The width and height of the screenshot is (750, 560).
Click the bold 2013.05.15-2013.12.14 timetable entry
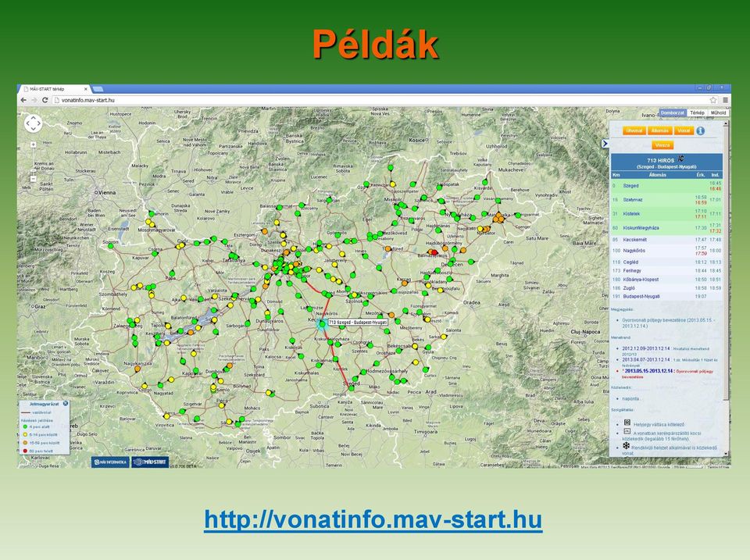648,371
